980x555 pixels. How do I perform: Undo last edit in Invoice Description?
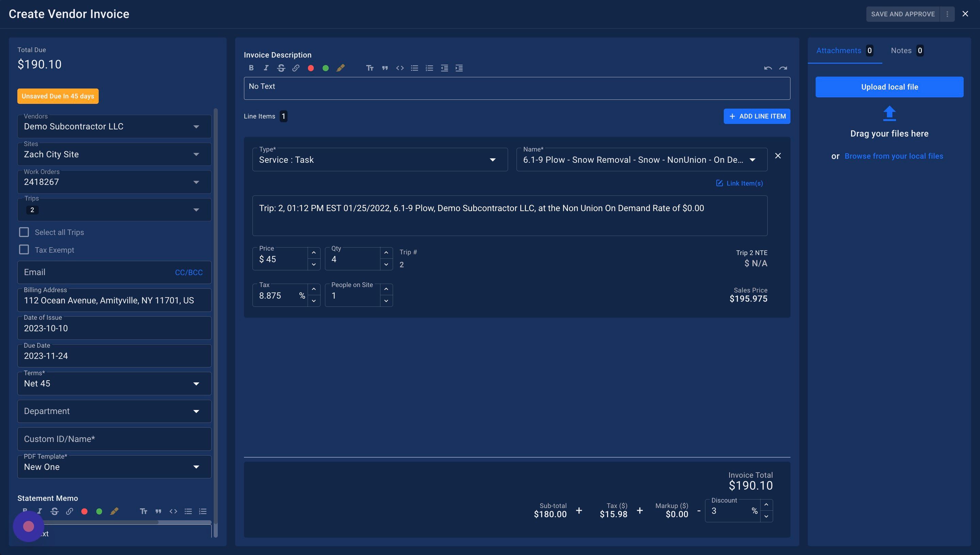coord(767,68)
